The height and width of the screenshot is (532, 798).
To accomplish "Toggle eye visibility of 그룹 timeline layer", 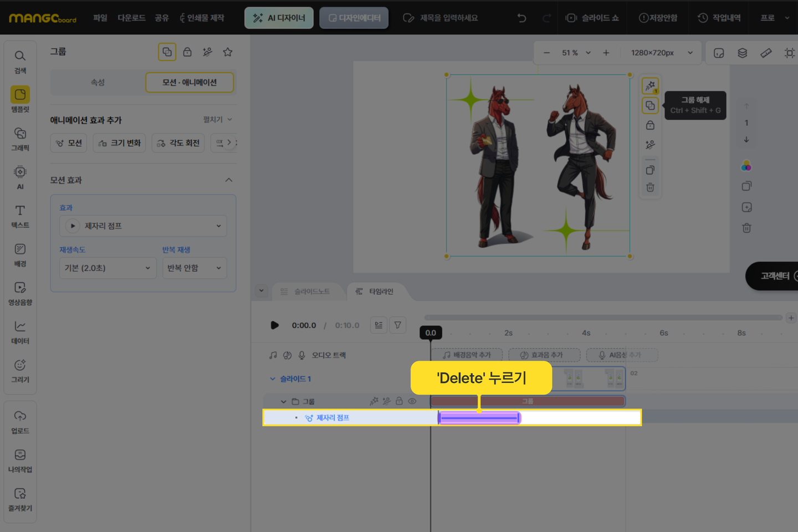I will 412,401.
